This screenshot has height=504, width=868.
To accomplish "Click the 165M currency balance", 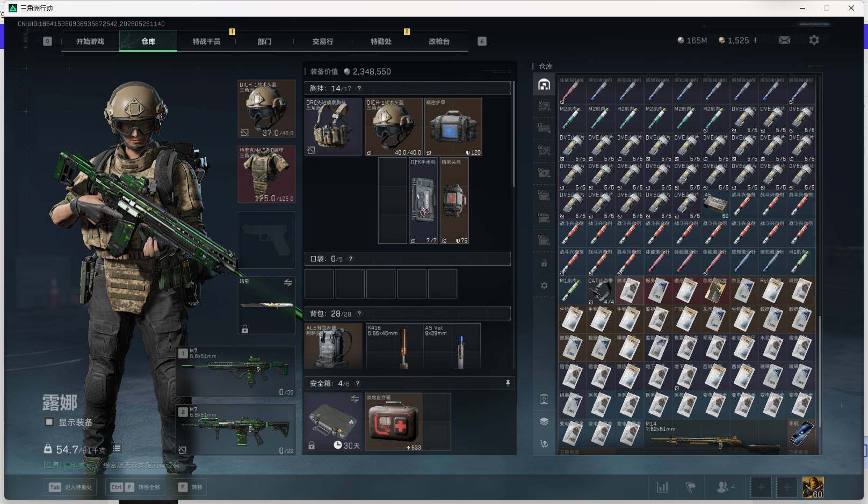I will point(692,40).
